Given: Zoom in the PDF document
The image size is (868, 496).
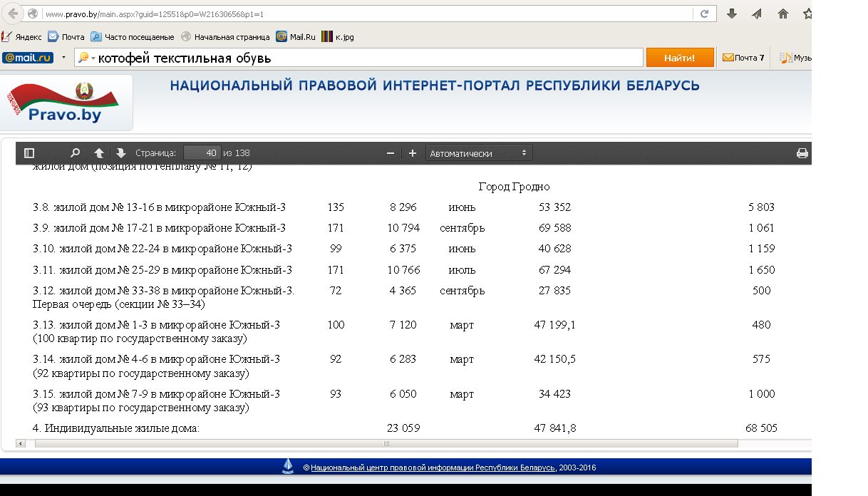Looking at the screenshot, I should (x=412, y=153).
